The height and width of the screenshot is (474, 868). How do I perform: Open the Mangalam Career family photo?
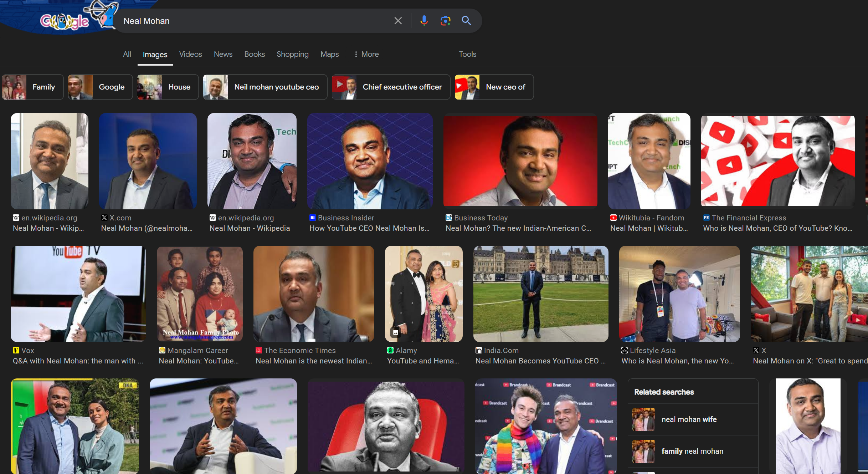tap(200, 294)
